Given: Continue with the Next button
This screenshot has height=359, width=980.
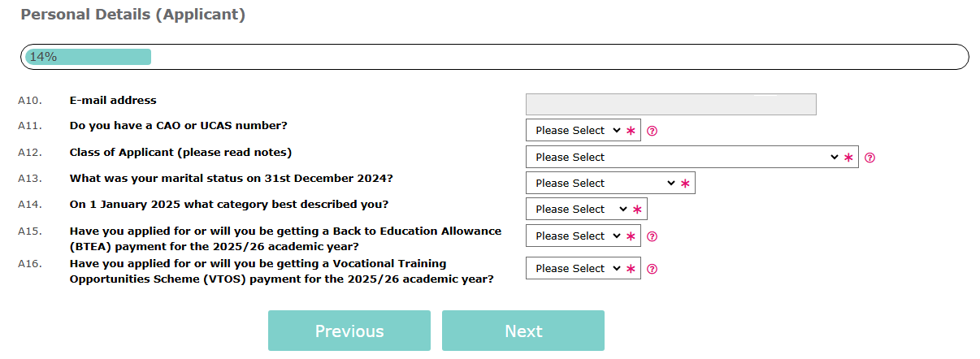Looking at the screenshot, I should [523, 331].
